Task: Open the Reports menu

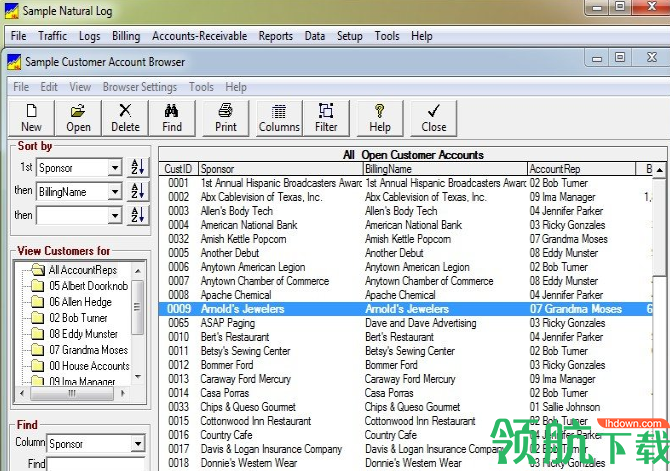Action: [276, 36]
